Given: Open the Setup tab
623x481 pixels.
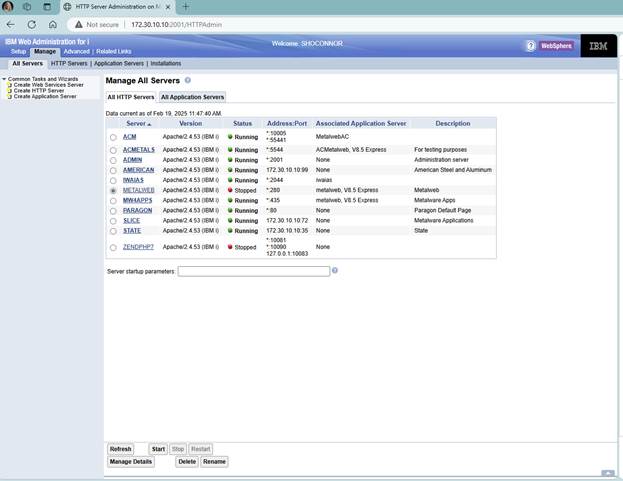Looking at the screenshot, I should 18,52.
